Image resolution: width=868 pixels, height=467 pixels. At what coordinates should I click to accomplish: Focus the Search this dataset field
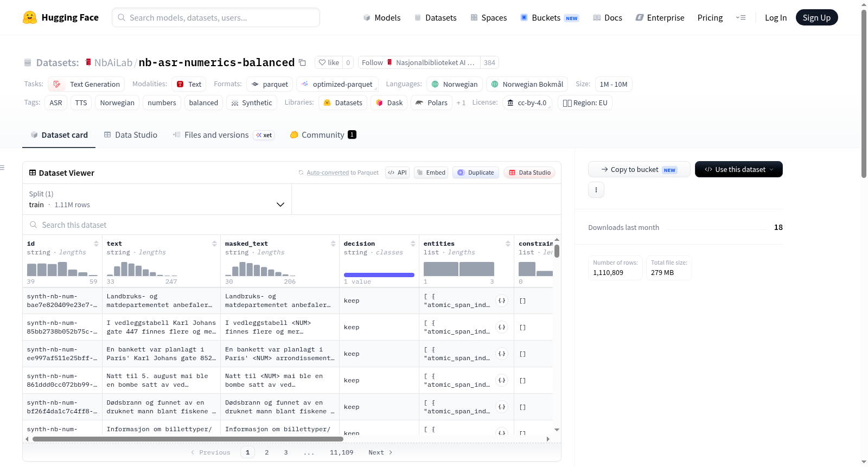click(x=292, y=225)
